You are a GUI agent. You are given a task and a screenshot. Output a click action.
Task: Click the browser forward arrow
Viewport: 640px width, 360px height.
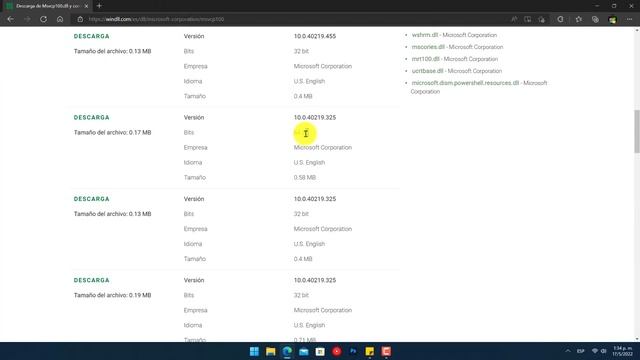[x=27, y=19]
